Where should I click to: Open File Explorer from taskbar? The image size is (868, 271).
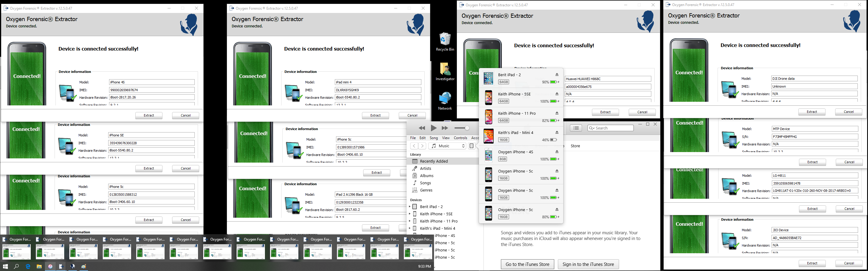(x=39, y=266)
